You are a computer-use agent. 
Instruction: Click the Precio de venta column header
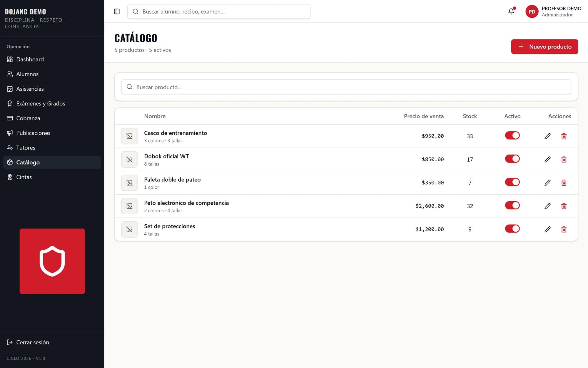tap(424, 116)
